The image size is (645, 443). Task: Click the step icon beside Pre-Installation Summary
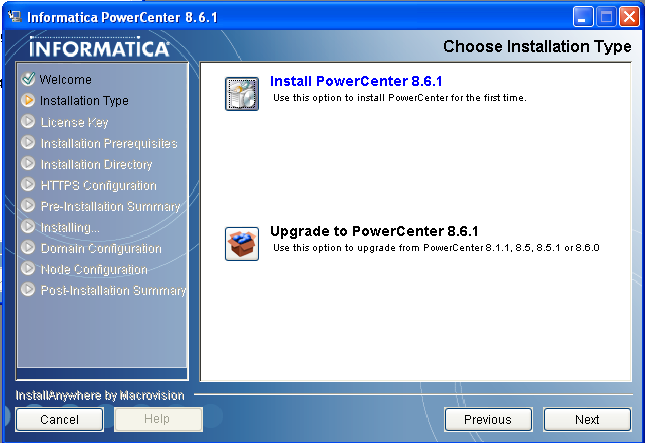[x=28, y=205]
